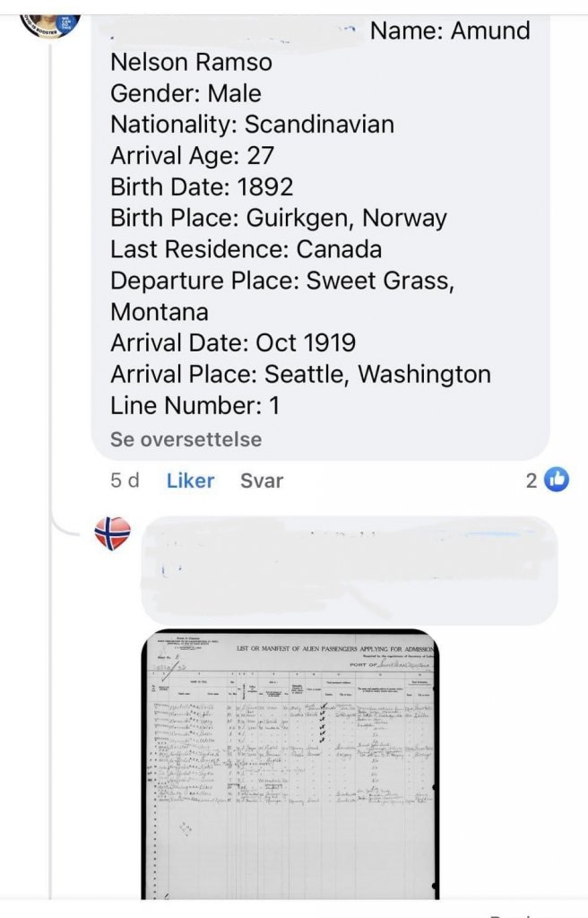588x918 pixels.
Task: Click 'Birth Place: Guirkgen, Norway' text
Action: click(x=278, y=218)
